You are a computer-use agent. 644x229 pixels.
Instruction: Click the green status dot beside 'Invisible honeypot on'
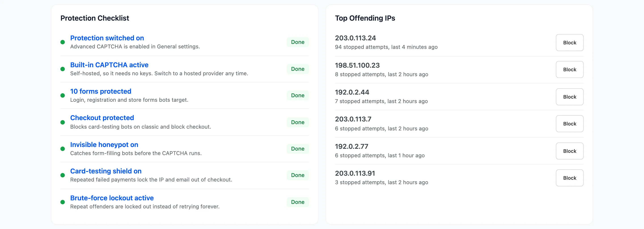(63, 149)
